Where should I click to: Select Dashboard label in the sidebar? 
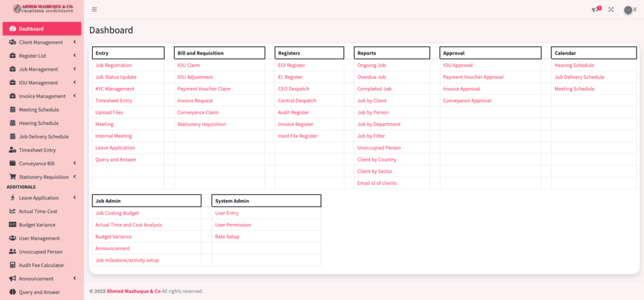click(x=31, y=29)
